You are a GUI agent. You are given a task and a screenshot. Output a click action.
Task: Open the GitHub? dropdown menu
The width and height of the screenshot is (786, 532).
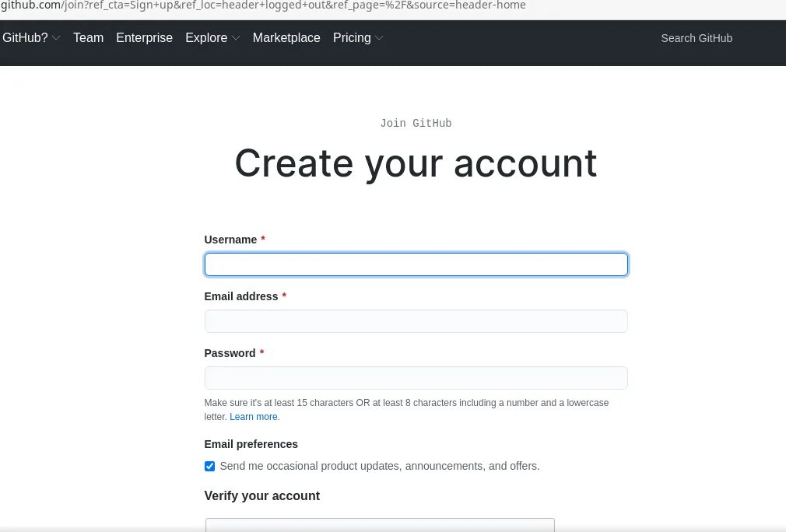tap(30, 38)
